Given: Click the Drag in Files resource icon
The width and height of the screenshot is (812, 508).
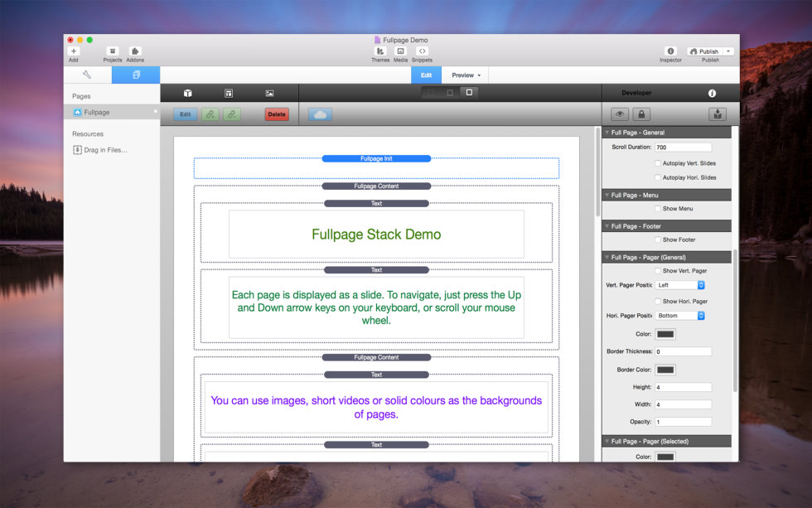Looking at the screenshot, I should (x=77, y=150).
